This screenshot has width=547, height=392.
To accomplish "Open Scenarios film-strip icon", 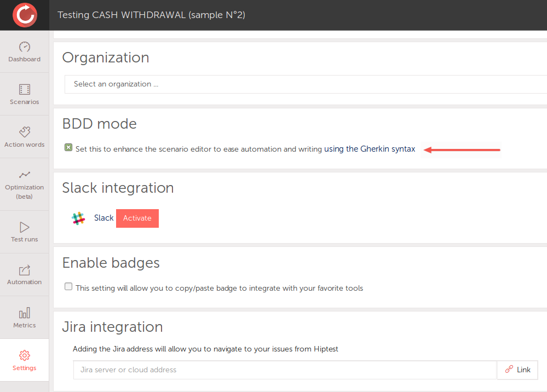I will tap(25, 90).
